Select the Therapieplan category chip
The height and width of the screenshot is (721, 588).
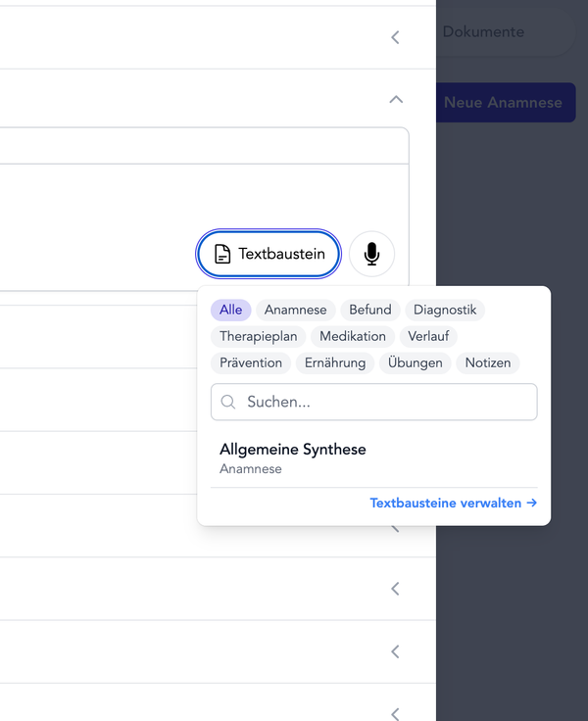click(x=259, y=336)
